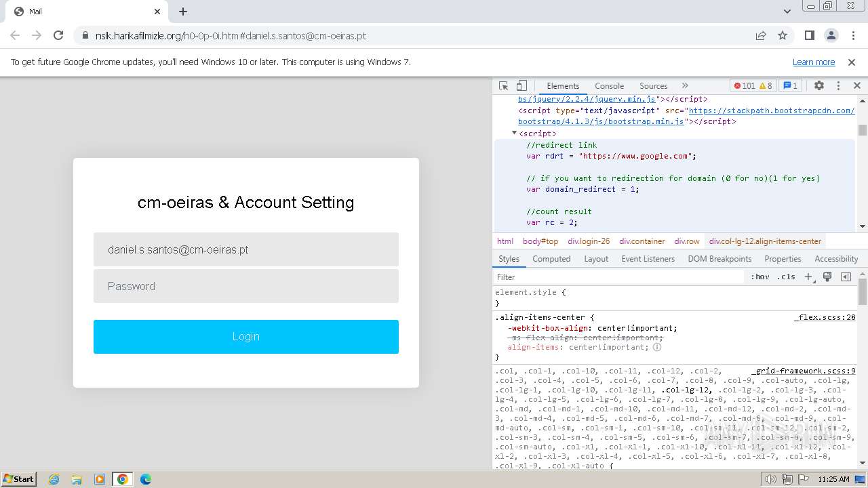Image resolution: width=868 pixels, height=488 pixels.
Task: Switch to the Accessibility pane tab
Action: [x=836, y=259]
